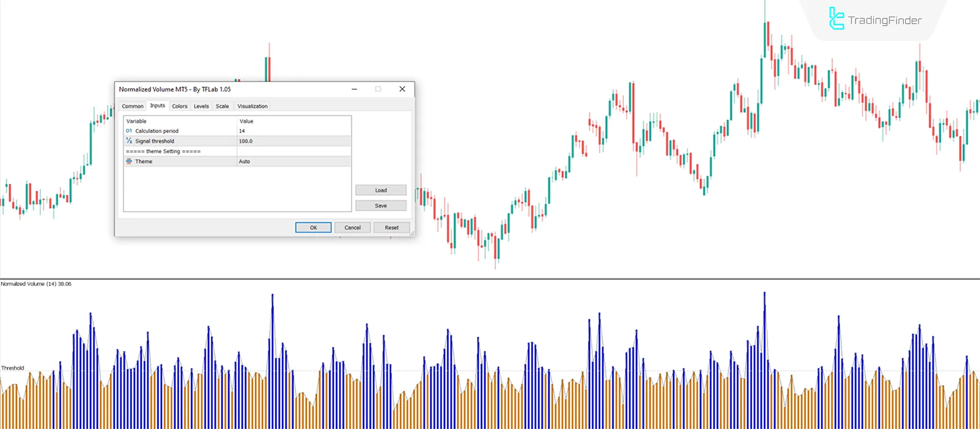Edit the Signal threshold value 100.0
This screenshot has height=429, width=980.
293,141
